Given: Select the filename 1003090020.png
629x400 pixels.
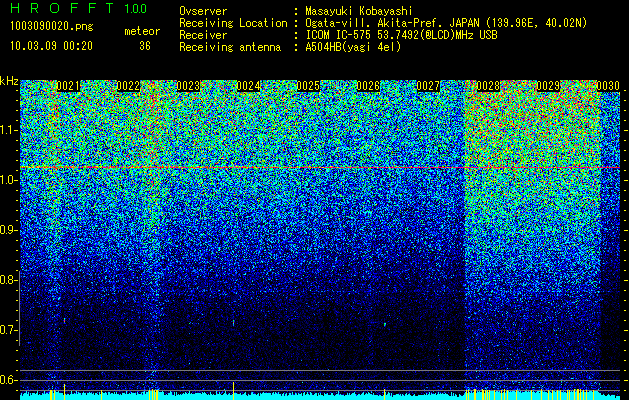Looking at the screenshot, I should pyautogui.click(x=52, y=27).
